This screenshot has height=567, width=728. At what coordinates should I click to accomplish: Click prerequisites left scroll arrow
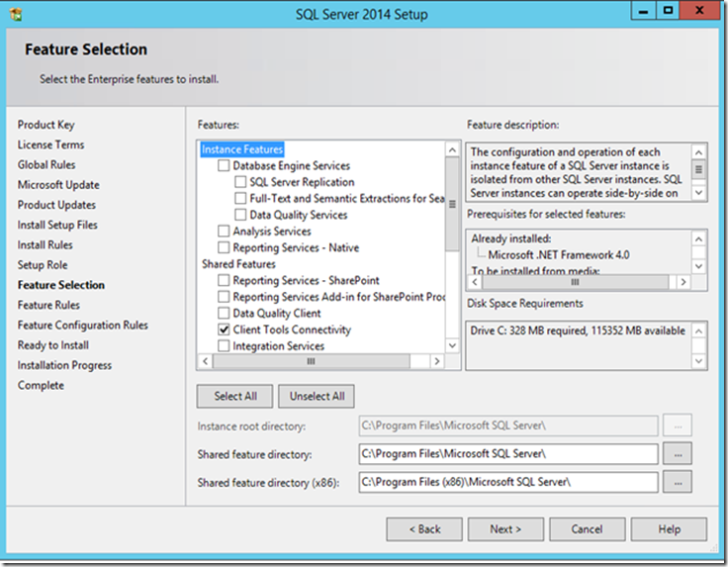pos(475,282)
